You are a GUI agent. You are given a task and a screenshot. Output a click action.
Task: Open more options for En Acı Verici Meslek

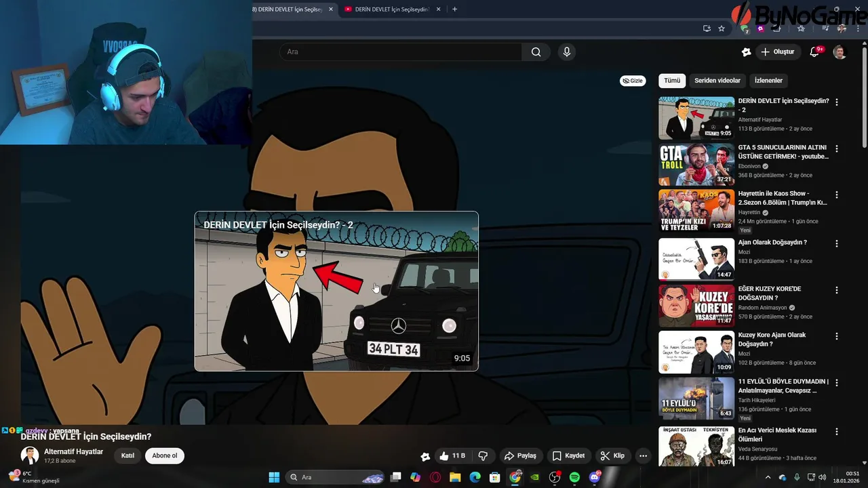(x=837, y=432)
